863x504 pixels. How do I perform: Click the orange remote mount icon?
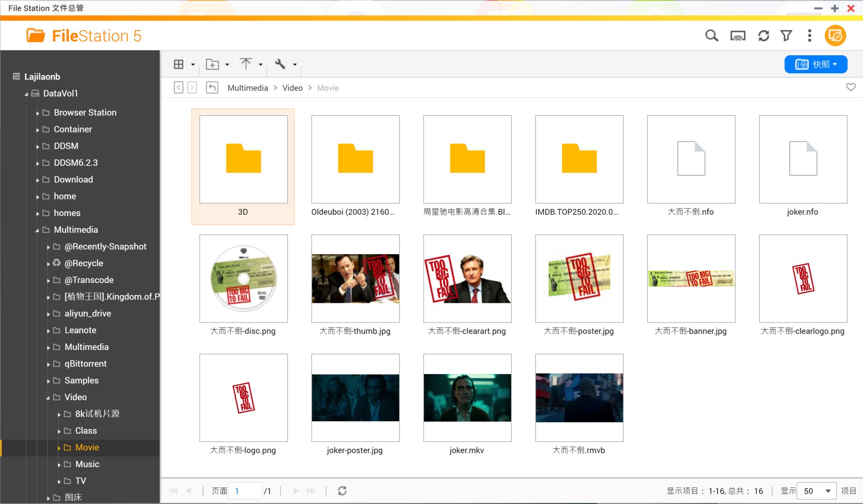pos(835,35)
